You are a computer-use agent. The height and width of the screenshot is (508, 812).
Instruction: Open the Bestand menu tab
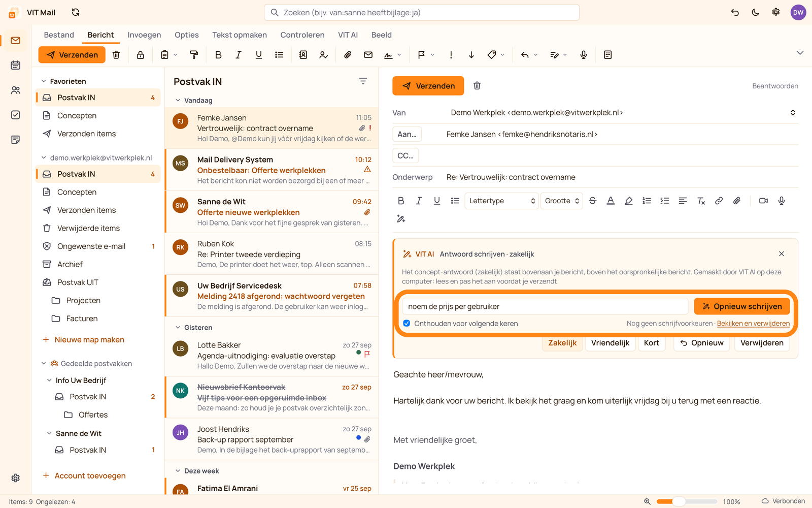59,35
